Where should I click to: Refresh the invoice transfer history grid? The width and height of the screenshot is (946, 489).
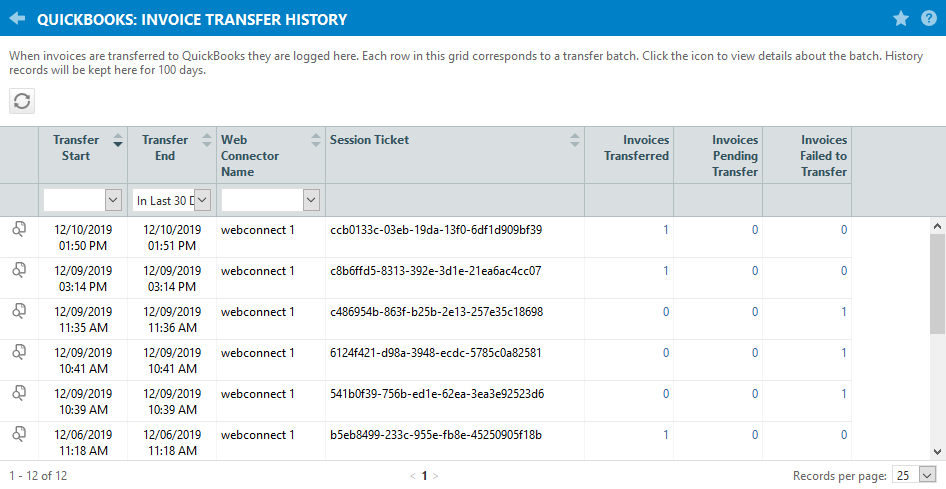pyautogui.click(x=22, y=101)
